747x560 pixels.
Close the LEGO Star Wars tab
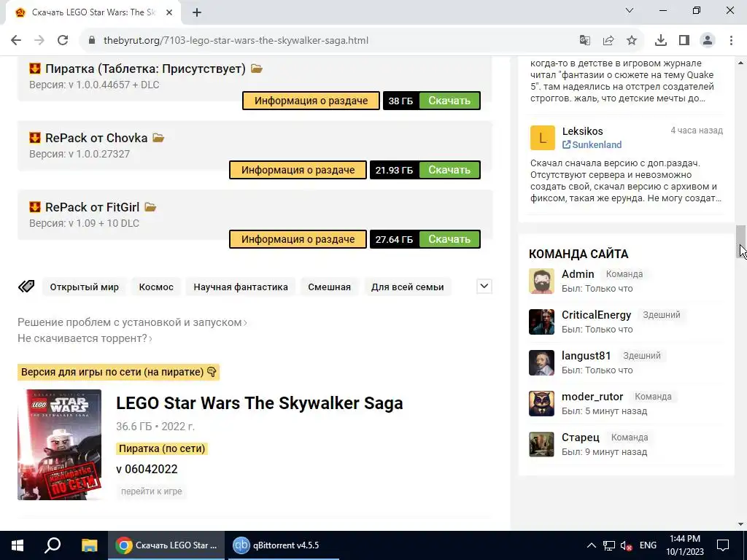(x=169, y=13)
